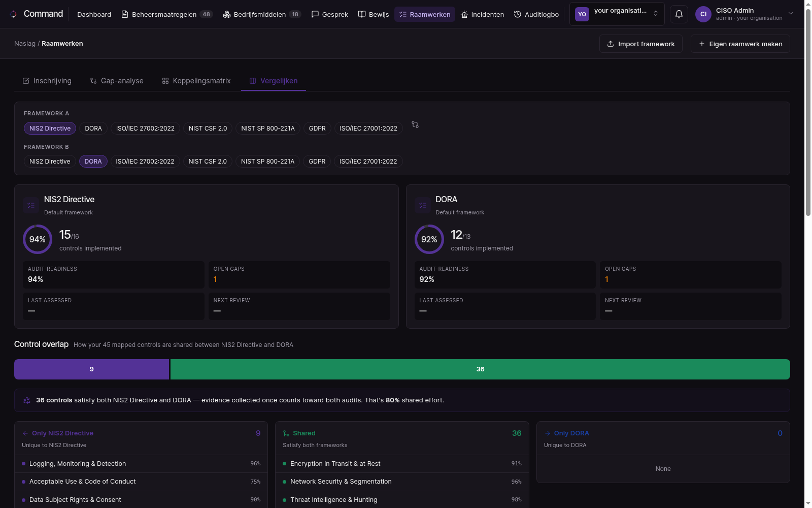Expand the CISO Admin user menu
Screen dimensions: 812x508
point(745,14)
